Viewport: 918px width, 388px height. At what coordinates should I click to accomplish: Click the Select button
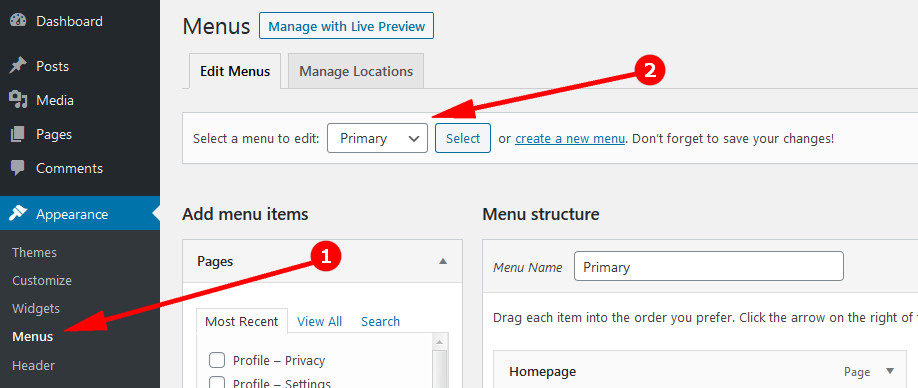coord(463,138)
